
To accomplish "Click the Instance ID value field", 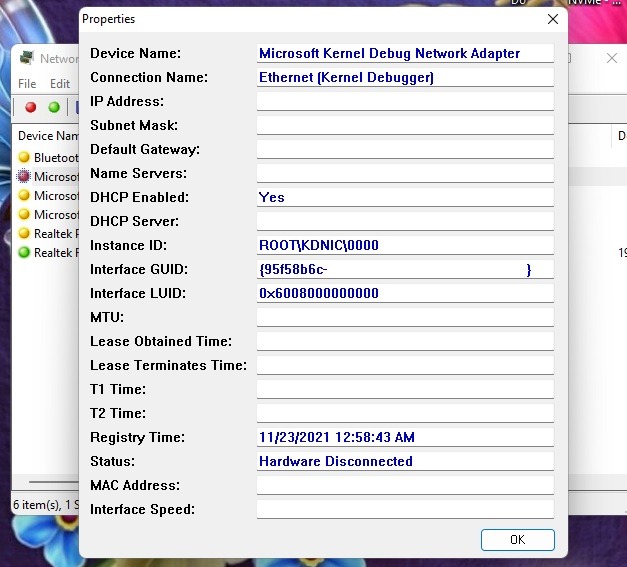I will (405, 246).
